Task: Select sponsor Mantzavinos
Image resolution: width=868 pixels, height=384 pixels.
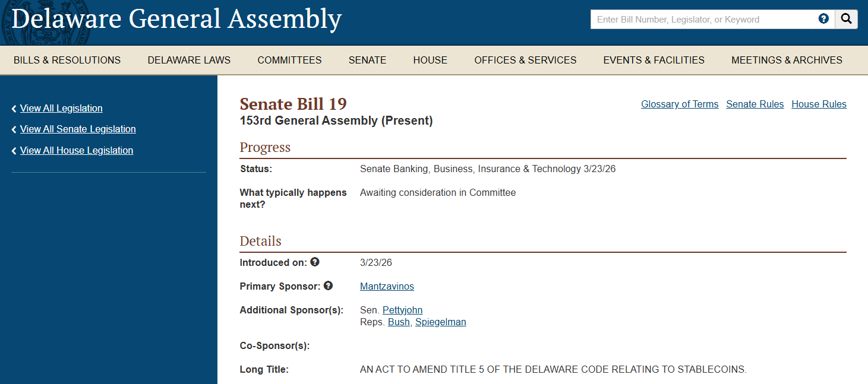Action: tap(387, 286)
